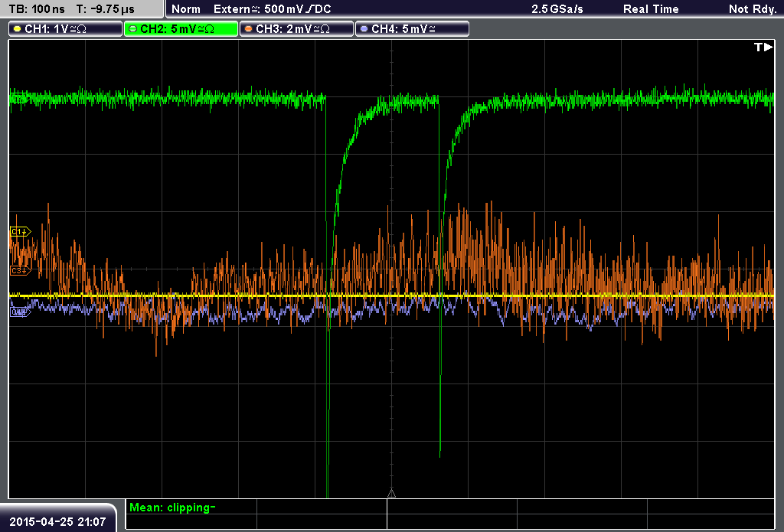
Task: Click the yellow CH1 color dot
Action: pyautogui.click(x=18, y=29)
